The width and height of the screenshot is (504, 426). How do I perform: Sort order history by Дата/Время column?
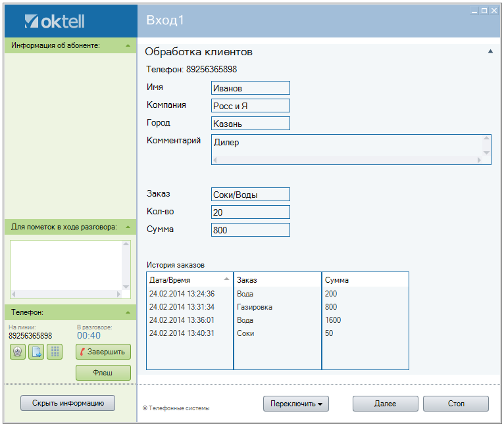tap(189, 279)
